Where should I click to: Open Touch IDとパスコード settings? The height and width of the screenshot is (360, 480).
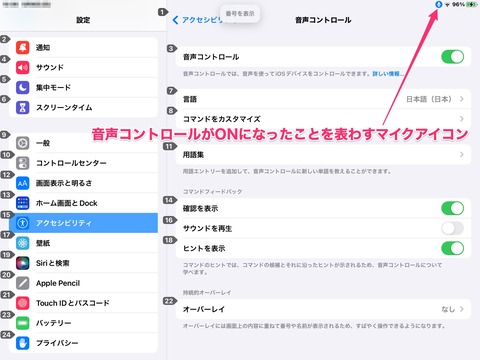(x=83, y=303)
